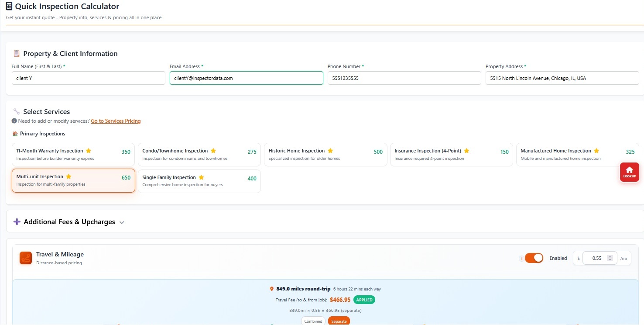Focus the Phone Number field

(404, 78)
